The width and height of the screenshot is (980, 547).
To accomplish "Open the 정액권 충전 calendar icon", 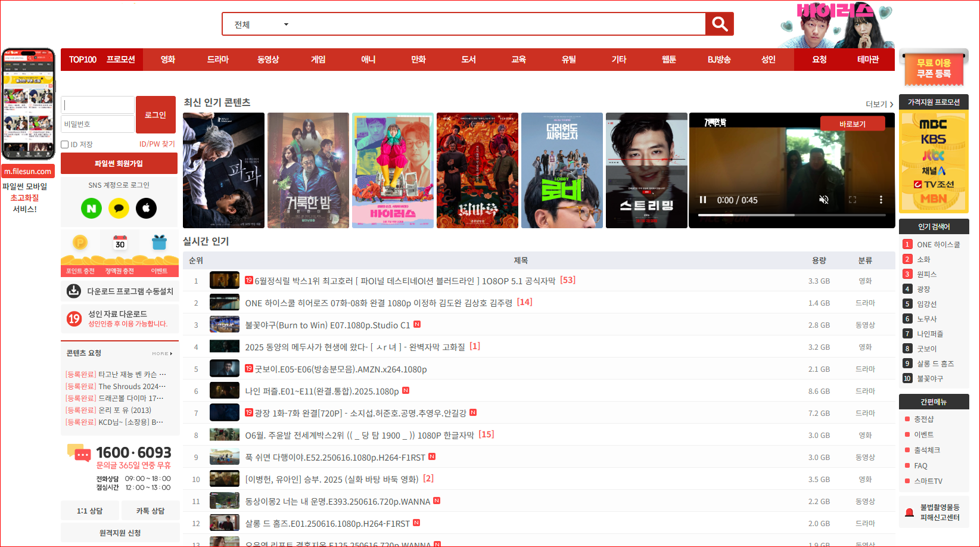I will 120,243.
